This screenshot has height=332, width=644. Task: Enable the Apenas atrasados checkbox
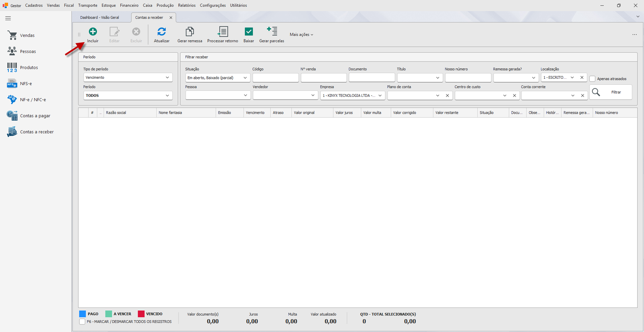[x=592, y=79]
